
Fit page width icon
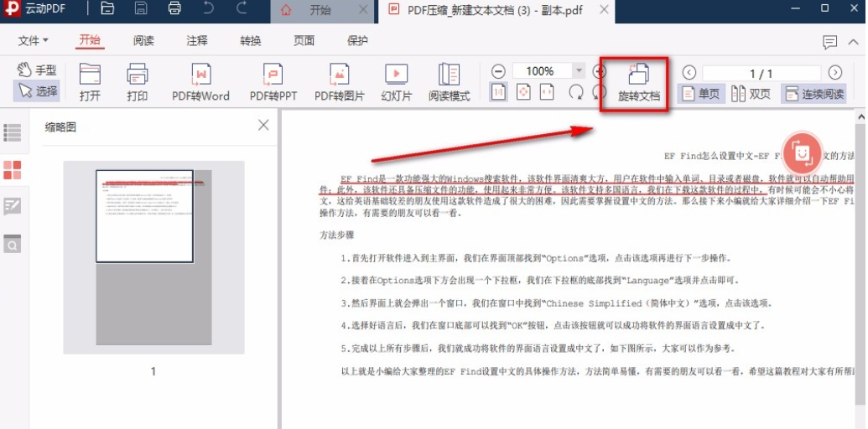(x=547, y=93)
